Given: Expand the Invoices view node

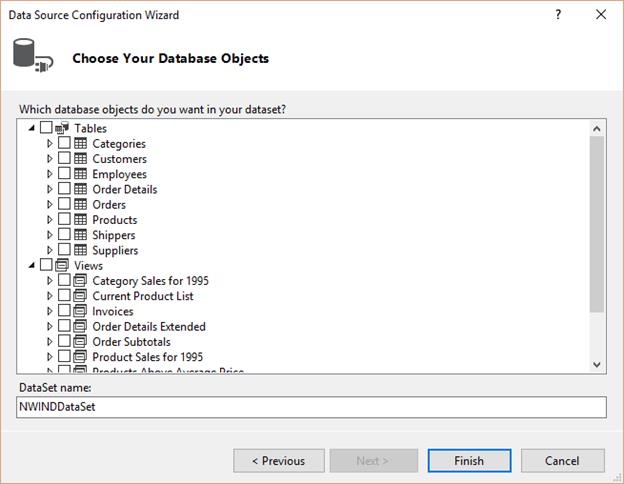Looking at the screenshot, I should 50,311.
